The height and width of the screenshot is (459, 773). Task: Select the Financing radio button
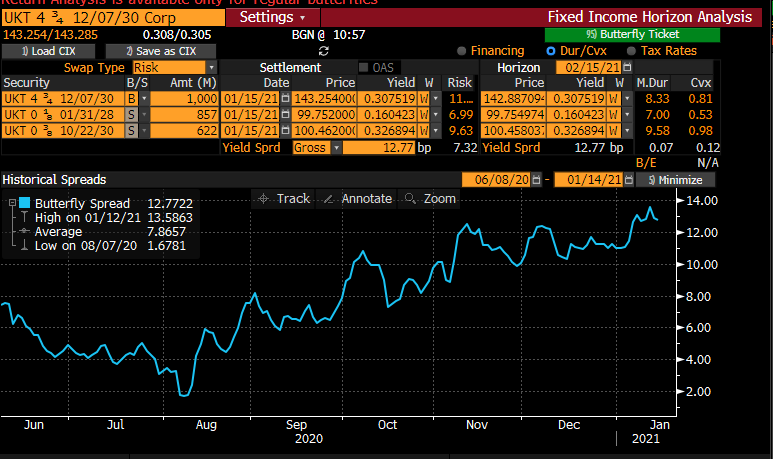point(461,51)
